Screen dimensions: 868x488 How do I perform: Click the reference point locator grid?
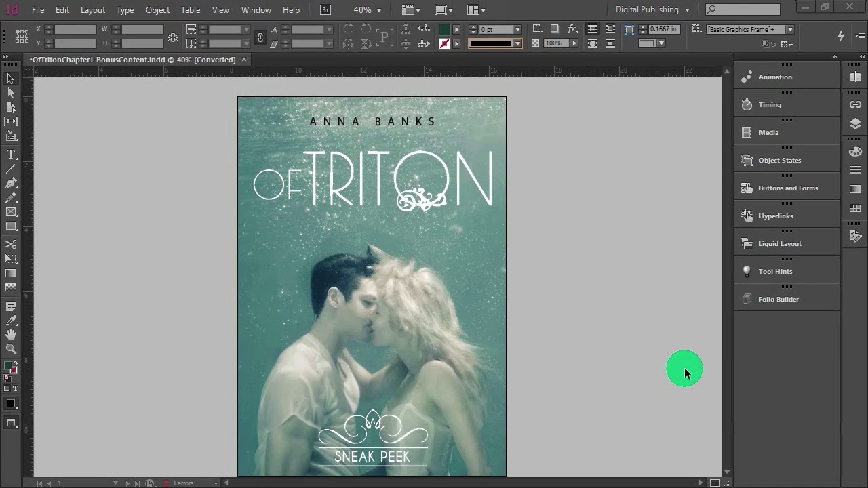(22, 36)
